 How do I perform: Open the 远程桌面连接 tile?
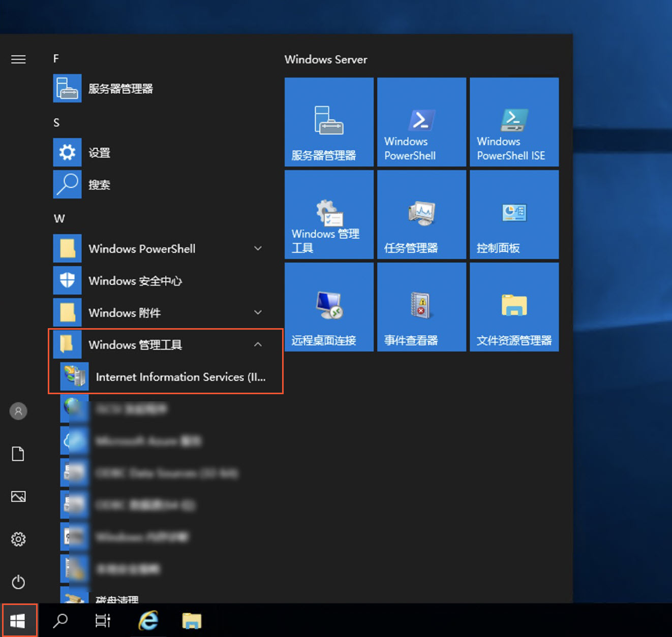[329, 307]
